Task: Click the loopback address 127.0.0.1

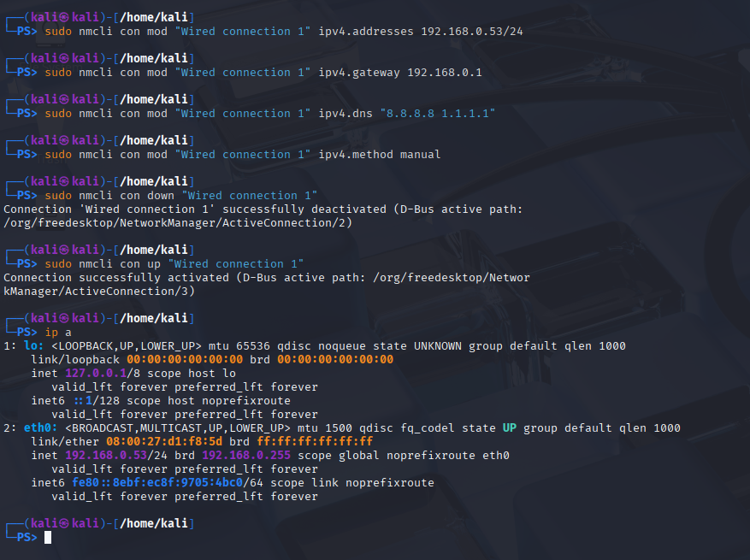Action: (x=96, y=374)
